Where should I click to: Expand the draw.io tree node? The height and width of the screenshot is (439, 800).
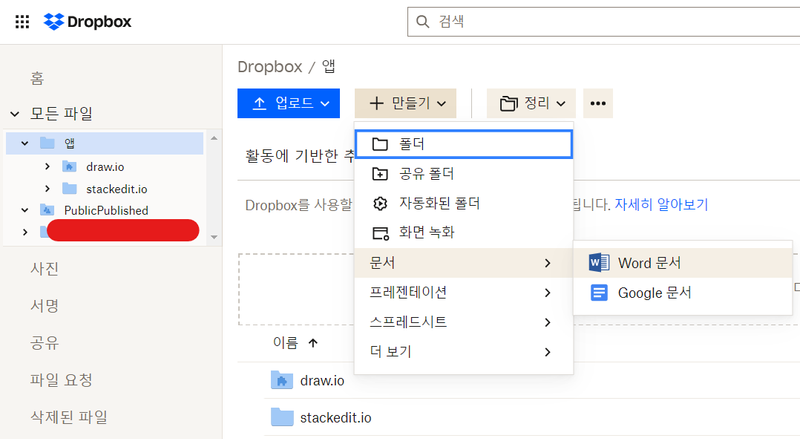tap(47, 166)
